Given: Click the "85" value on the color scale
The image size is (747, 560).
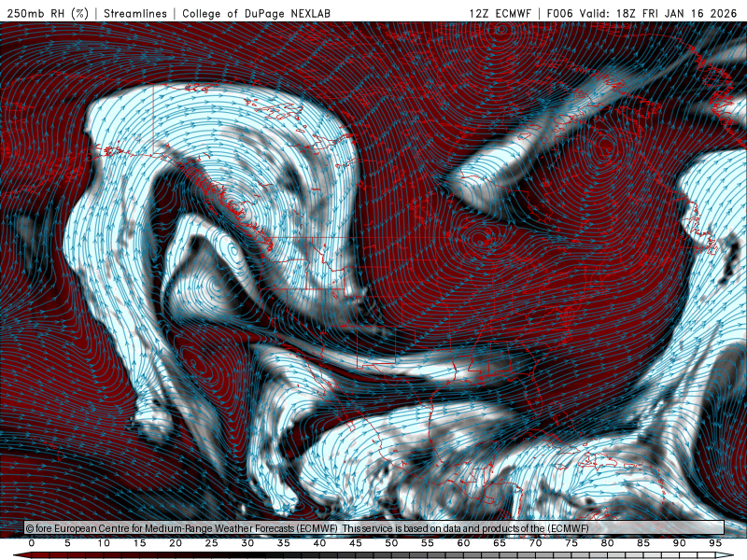Looking at the screenshot, I should pos(642,543).
